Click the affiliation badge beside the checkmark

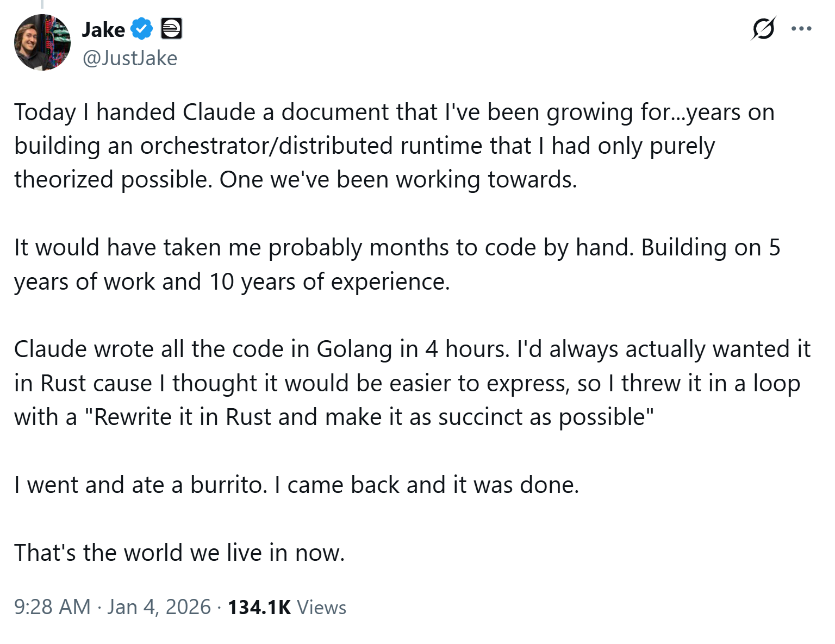(x=171, y=29)
